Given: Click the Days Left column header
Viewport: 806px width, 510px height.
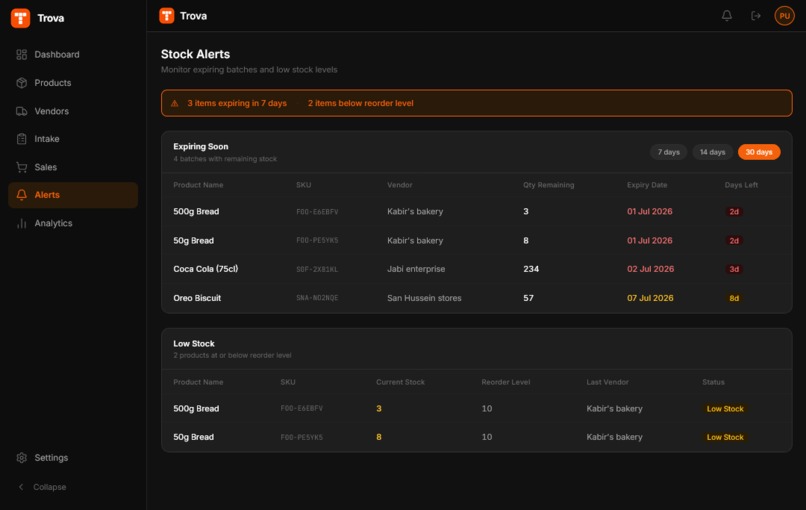Looking at the screenshot, I should [x=741, y=185].
